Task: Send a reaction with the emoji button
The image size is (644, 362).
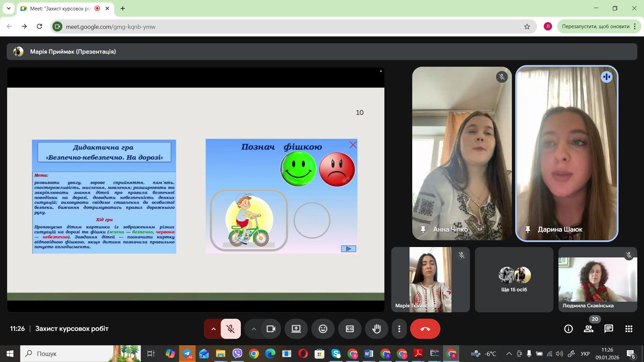Action: pyautogui.click(x=323, y=329)
